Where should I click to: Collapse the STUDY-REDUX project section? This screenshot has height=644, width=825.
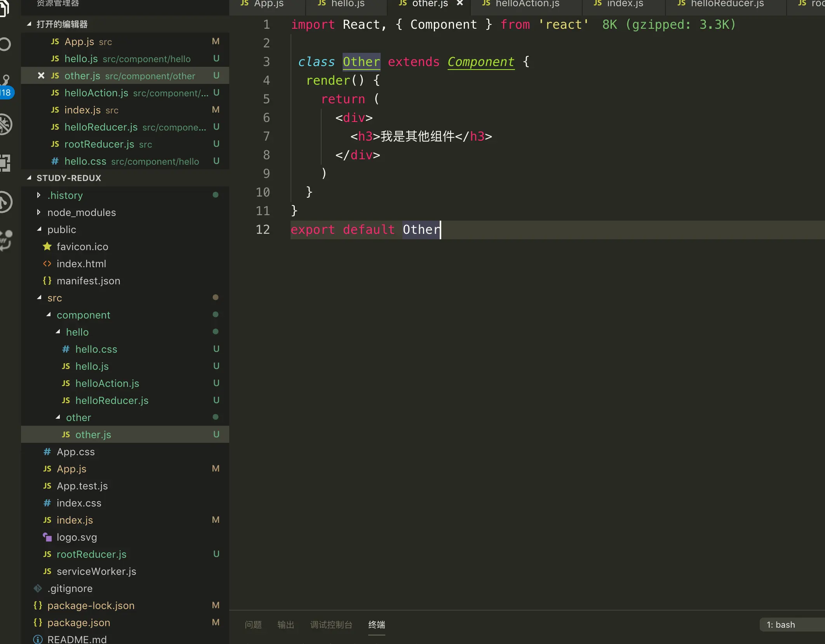(125, 178)
